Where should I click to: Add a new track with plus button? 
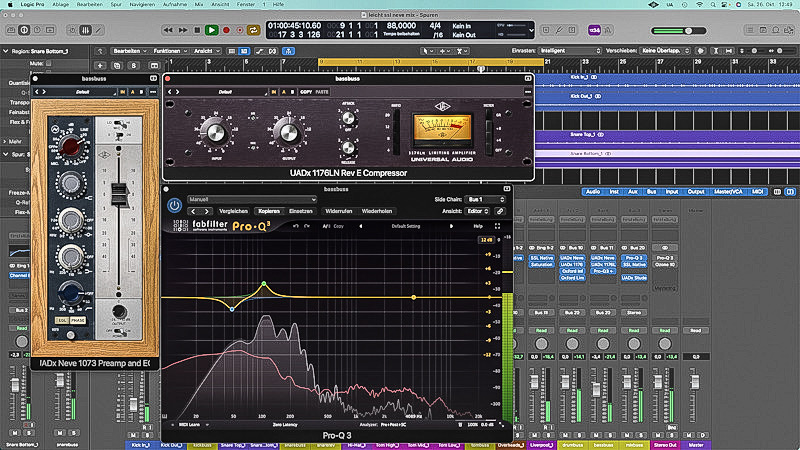[x=99, y=65]
